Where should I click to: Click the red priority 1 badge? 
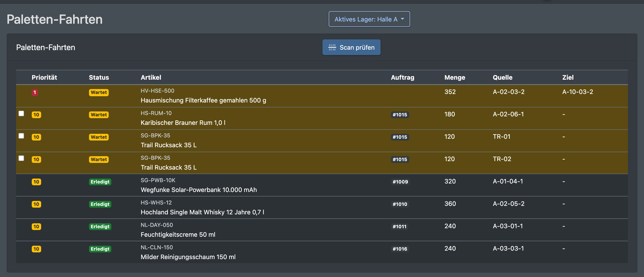pyautogui.click(x=35, y=92)
